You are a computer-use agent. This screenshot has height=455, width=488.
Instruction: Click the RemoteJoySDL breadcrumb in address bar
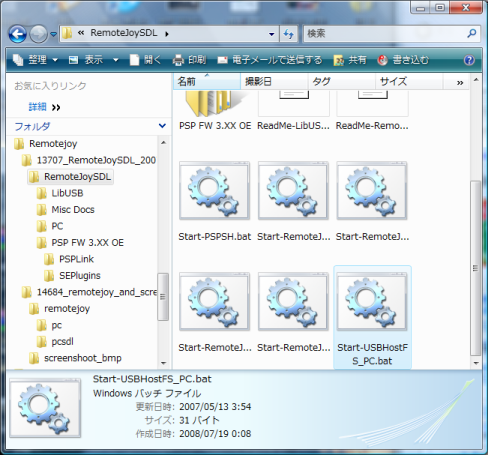pos(124,33)
